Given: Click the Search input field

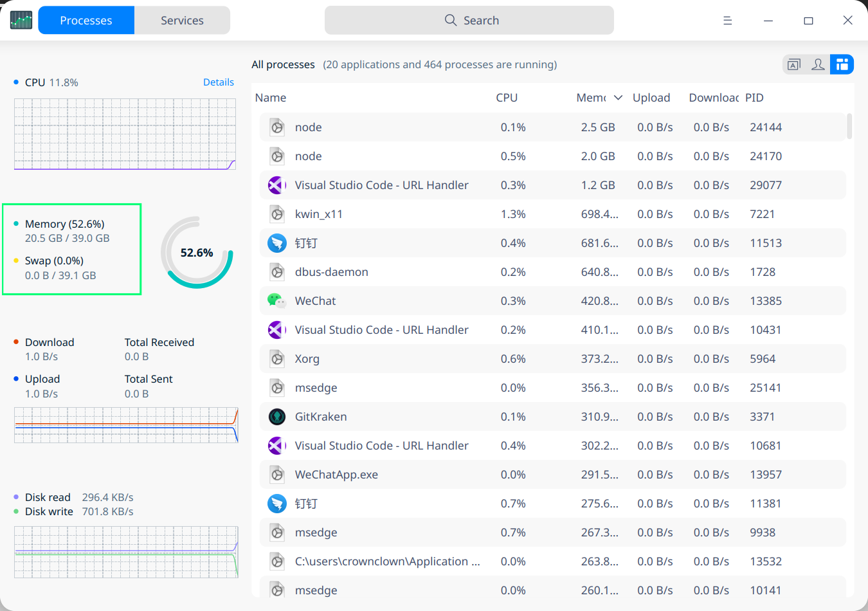Looking at the screenshot, I should click(x=469, y=21).
